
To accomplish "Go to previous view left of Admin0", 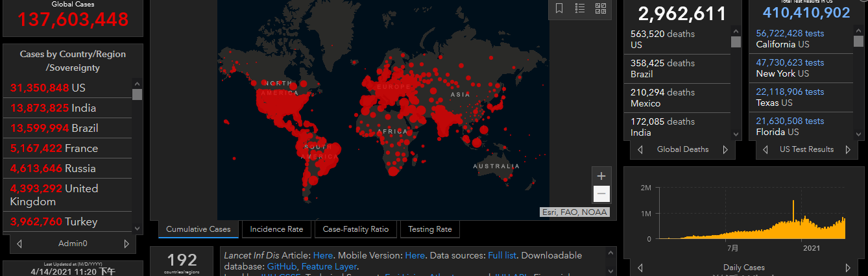I will click(x=19, y=244).
